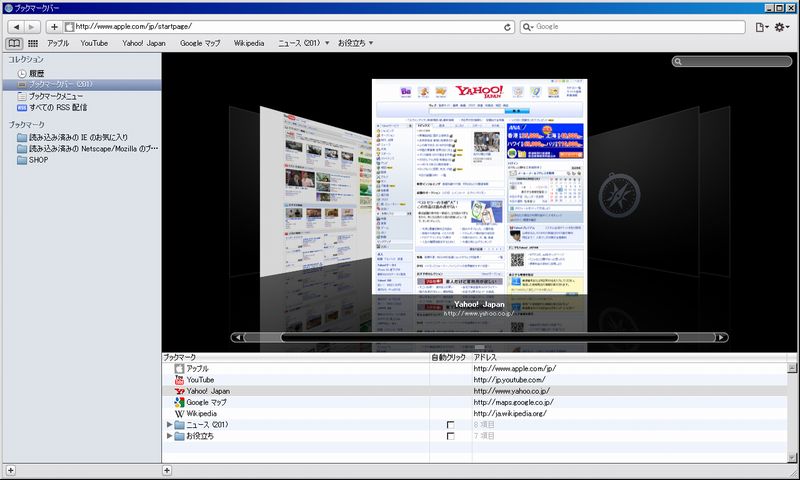Select 読み込み済みの IE のお気に入り folder
The width and height of the screenshot is (800, 480).
(x=78, y=137)
